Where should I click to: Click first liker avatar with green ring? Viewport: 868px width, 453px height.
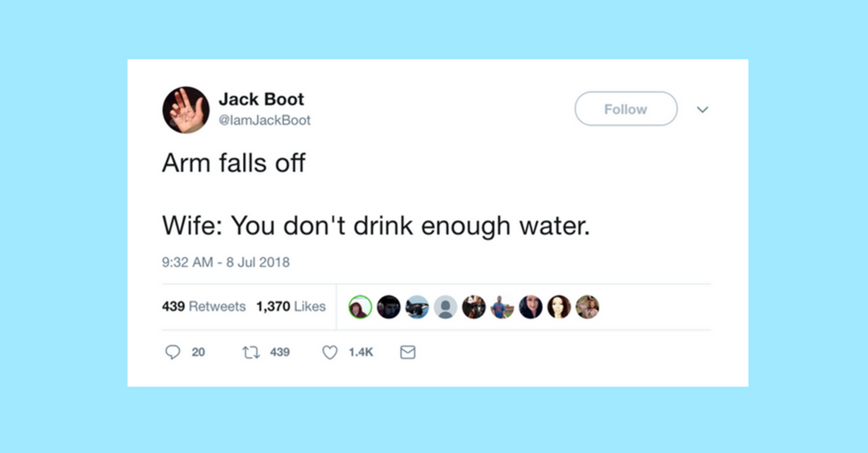(x=360, y=307)
